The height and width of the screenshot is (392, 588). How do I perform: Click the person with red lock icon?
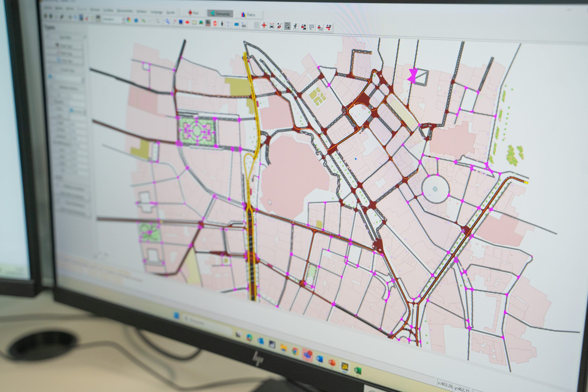point(303,27)
